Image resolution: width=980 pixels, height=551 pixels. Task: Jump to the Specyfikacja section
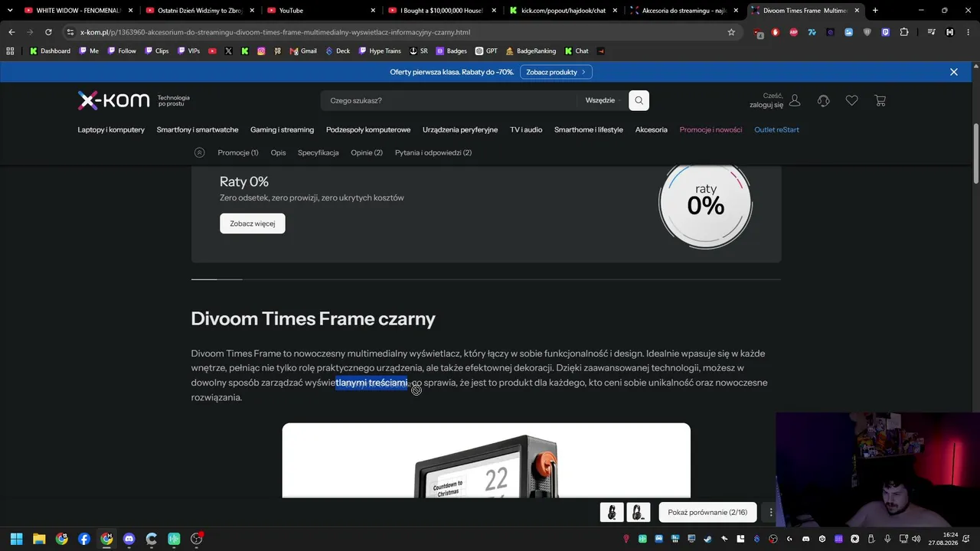[318, 152]
